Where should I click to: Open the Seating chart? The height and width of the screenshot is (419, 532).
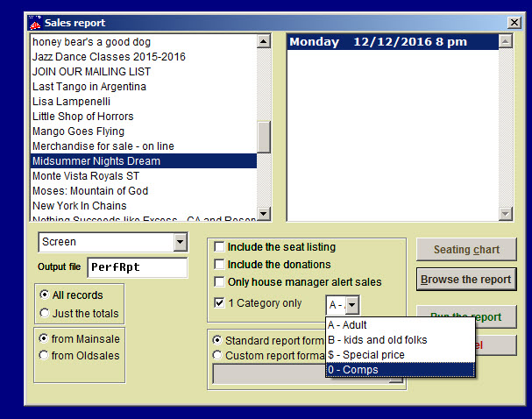click(466, 250)
